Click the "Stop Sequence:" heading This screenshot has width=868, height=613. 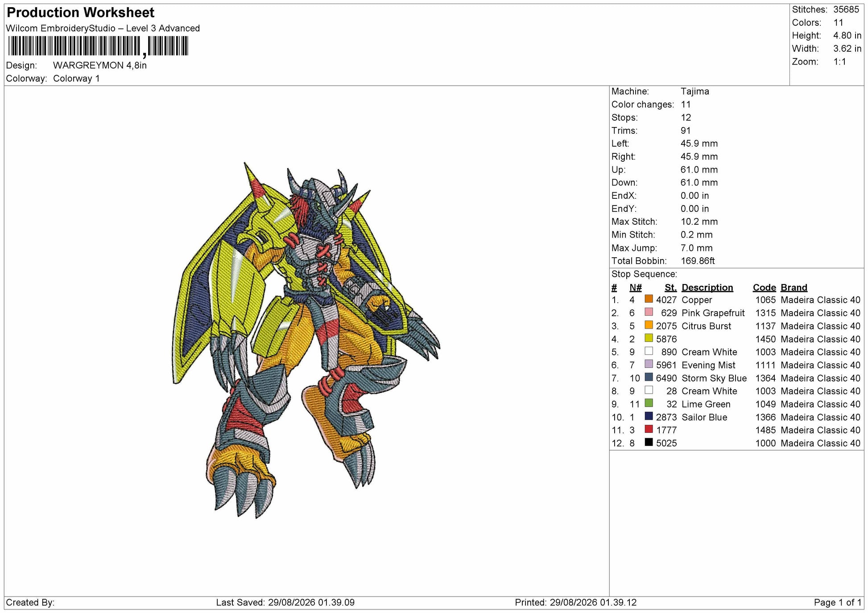644,274
